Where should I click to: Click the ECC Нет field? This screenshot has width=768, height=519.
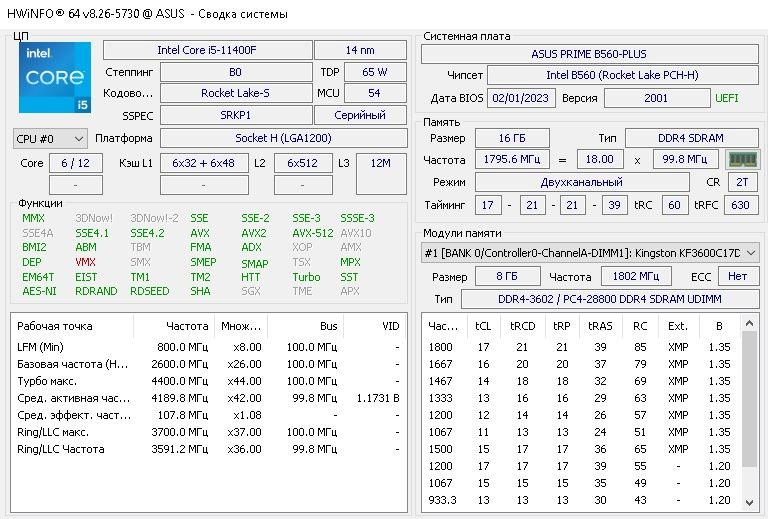point(738,276)
